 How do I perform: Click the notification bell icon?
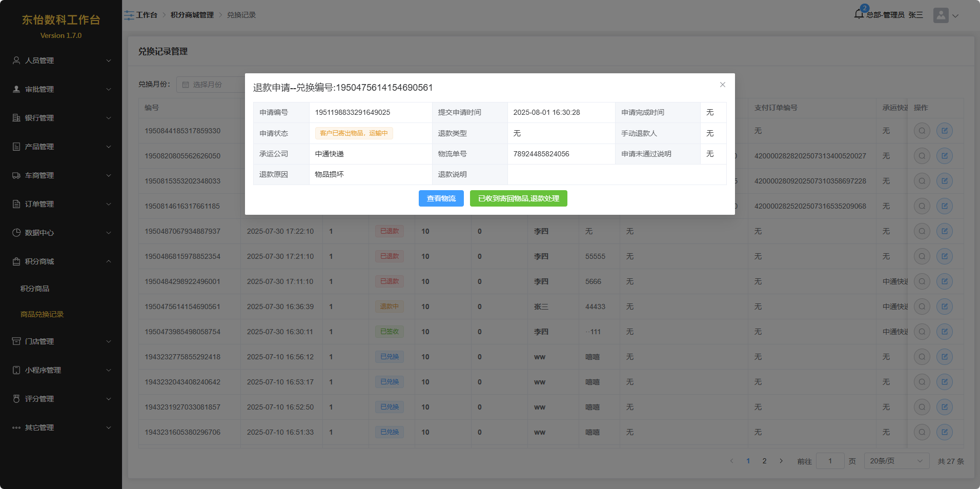coord(859,14)
